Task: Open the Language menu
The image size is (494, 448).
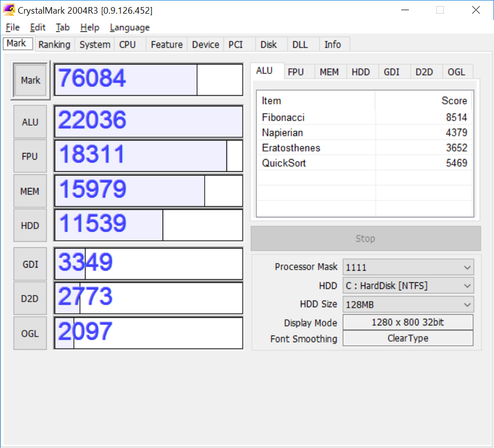Action: pyautogui.click(x=129, y=27)
